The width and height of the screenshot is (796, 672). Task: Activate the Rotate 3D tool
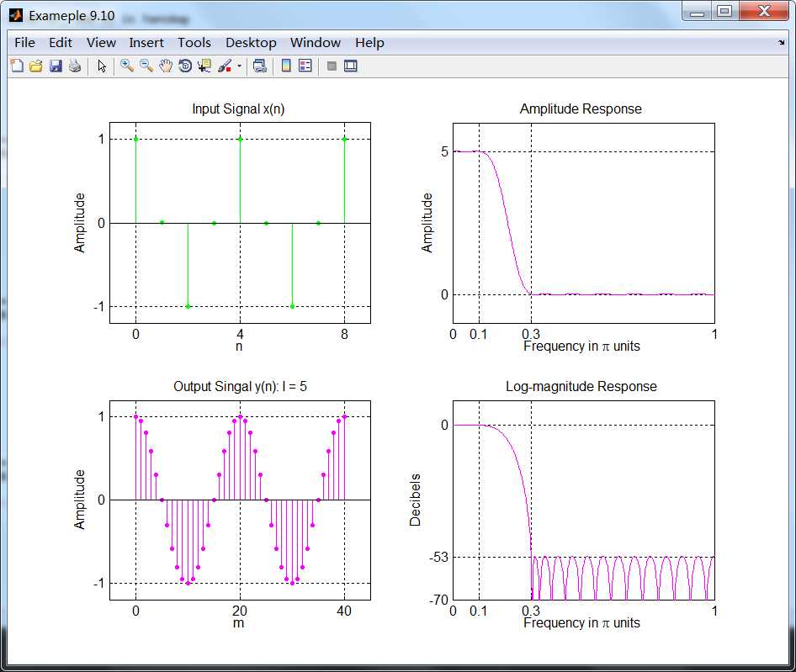[185, 66]
